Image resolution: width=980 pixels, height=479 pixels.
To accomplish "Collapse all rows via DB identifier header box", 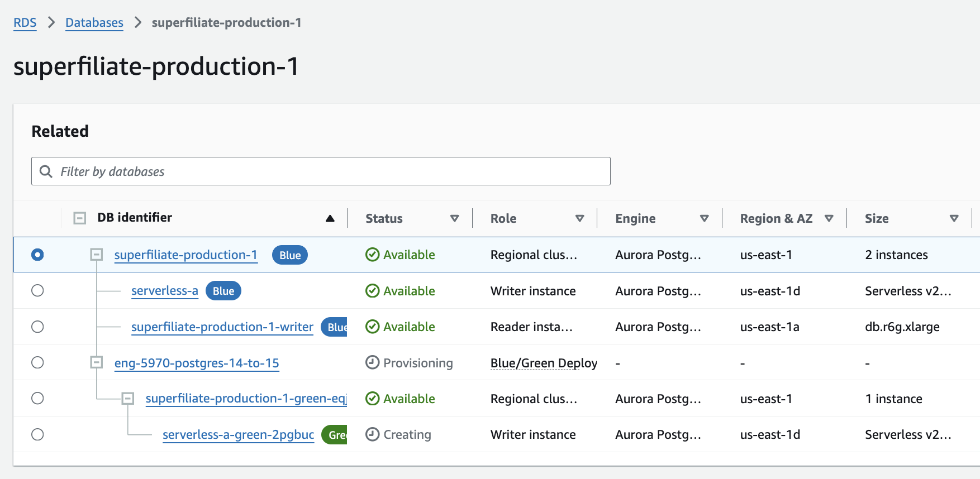I will [x=80, y=218].
